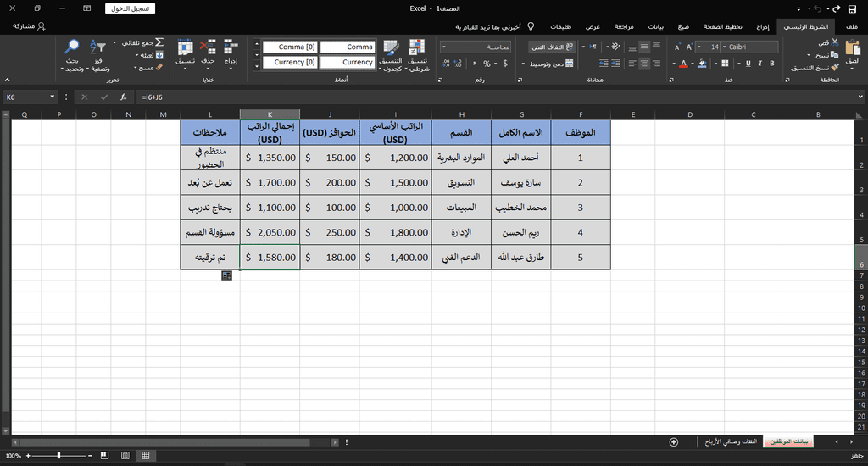Switch to النفقات وصافي الأرباح sheet tab
The height and width of the screenshot is (466, 868).
[728, 441]
